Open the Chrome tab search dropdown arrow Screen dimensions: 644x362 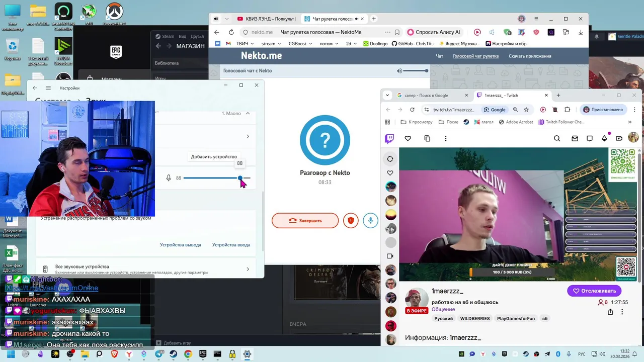click(387, 95)
